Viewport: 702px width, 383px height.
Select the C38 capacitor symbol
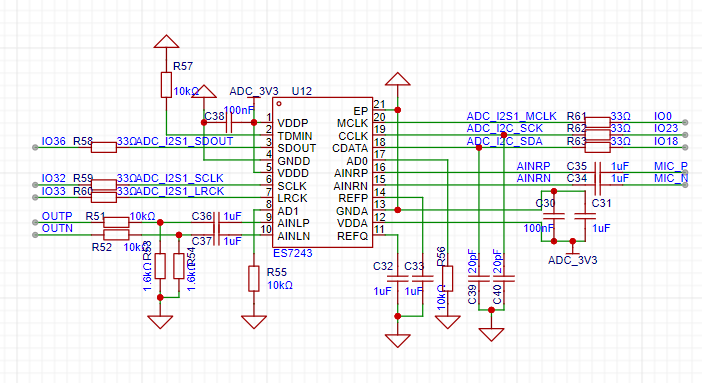(x=229, y=122)
